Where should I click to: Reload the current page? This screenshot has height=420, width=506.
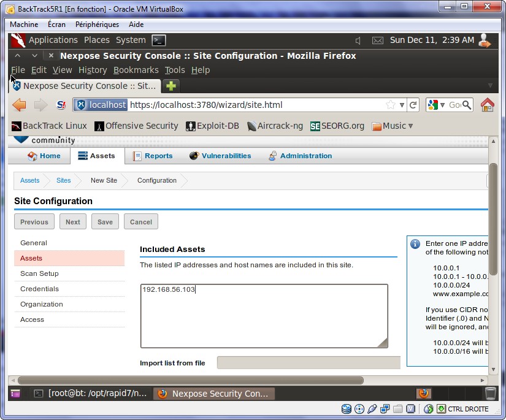point(413,105)
